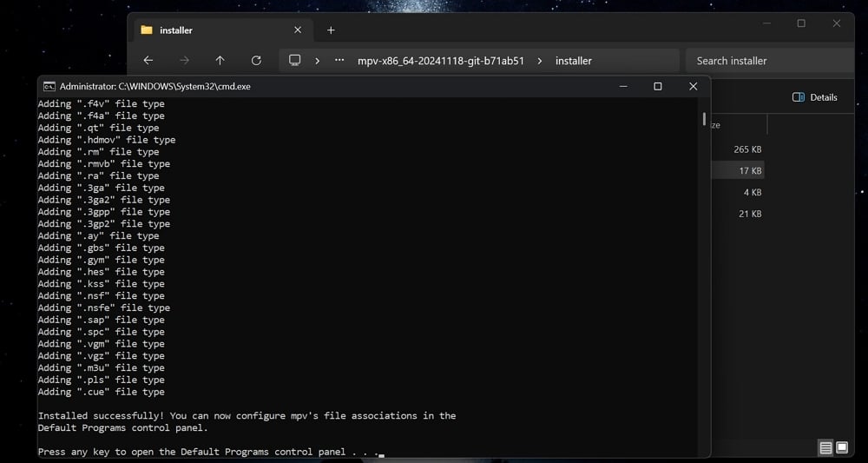Close the installer tab in File Explorer
Viewport: 868px width, 463px height.
click(298, 30)
